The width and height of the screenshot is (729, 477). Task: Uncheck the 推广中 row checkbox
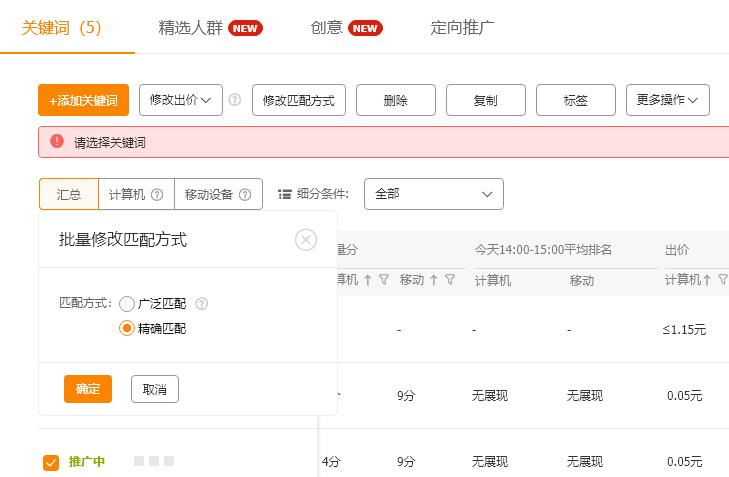51,462
